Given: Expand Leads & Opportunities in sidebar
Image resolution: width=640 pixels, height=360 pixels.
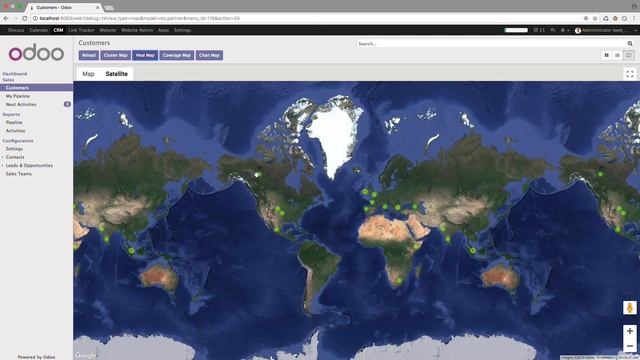Looking at the screenshot, I should [29, 165].
